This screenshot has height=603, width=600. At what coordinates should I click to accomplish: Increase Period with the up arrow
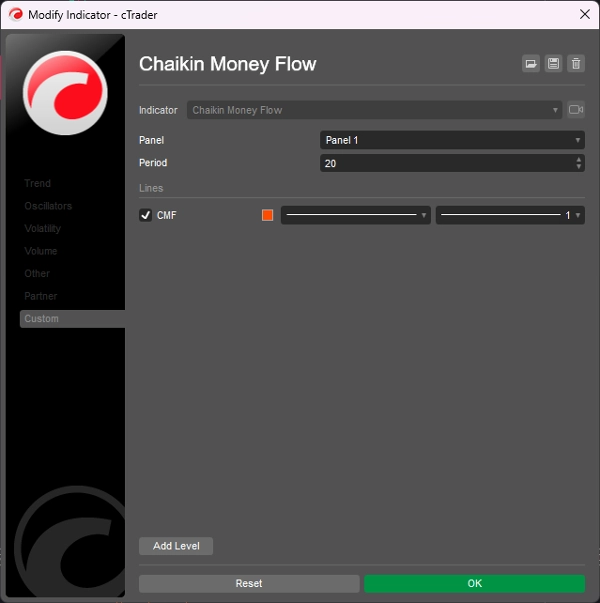(x=578, y=159)
